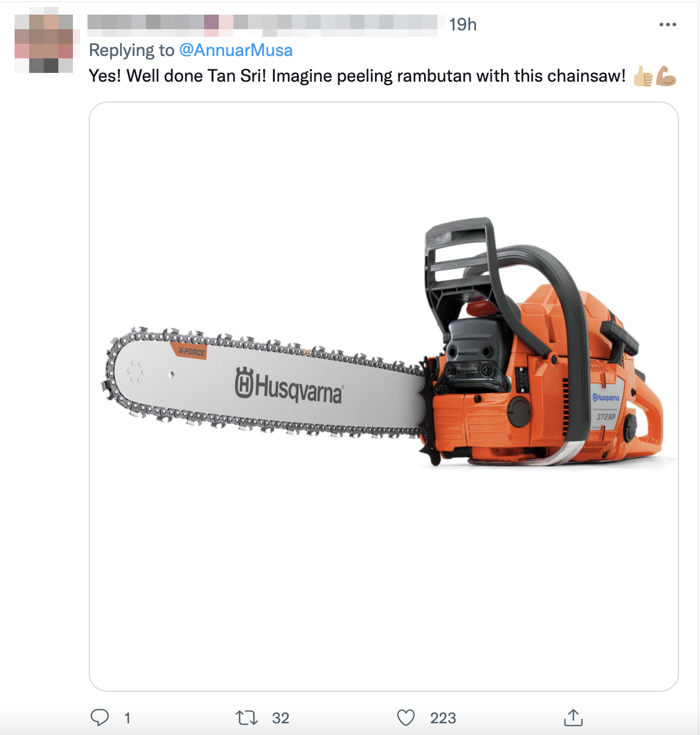
Task: Click the 372XP model badge on the chainsaw
Action: point(606,416)
